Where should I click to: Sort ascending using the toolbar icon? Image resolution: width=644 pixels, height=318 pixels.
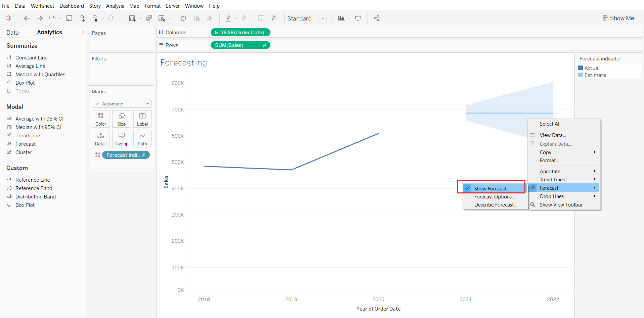pos(197,18)
